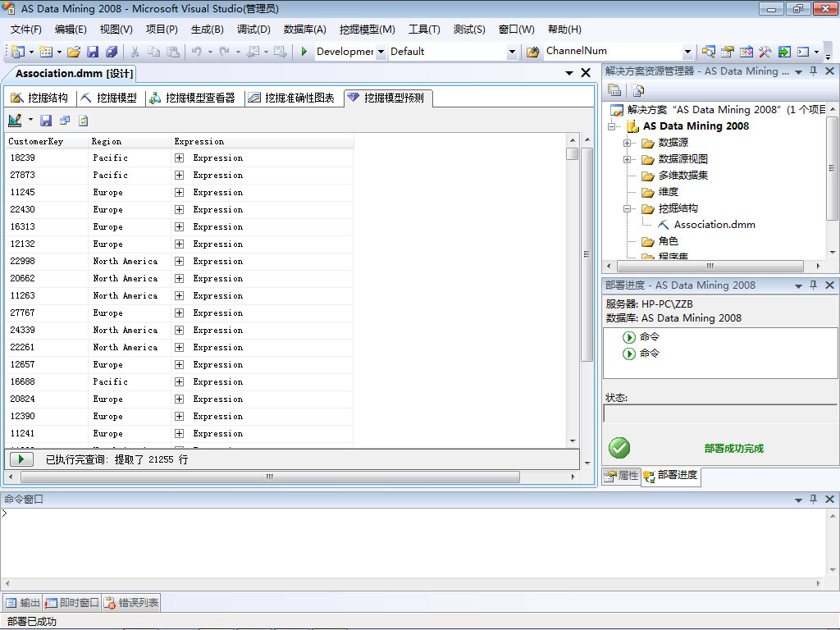
Task: Select the 多维数据集 folder
Action: 683,176
